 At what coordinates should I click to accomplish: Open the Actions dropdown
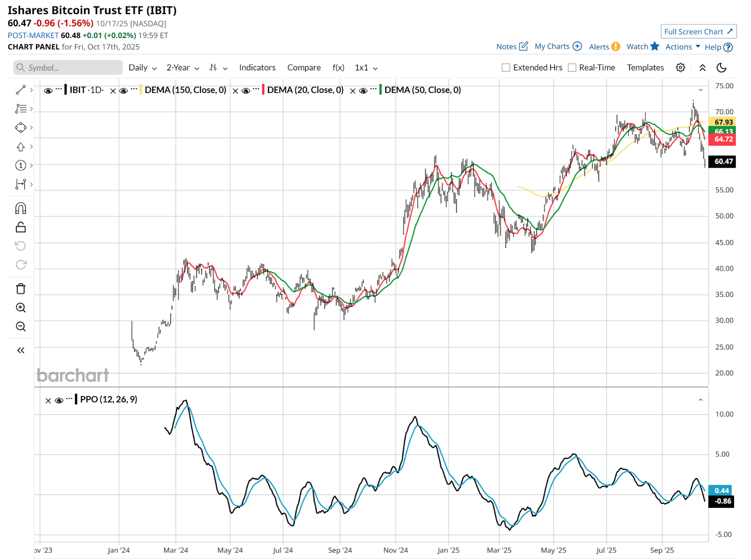click(x=683, y=46)
